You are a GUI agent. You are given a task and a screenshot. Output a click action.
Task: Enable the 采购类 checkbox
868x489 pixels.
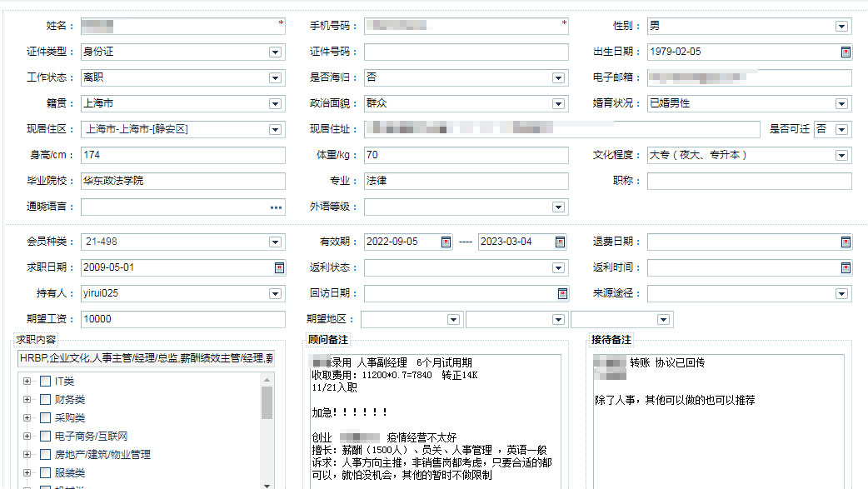click(45, 417)
